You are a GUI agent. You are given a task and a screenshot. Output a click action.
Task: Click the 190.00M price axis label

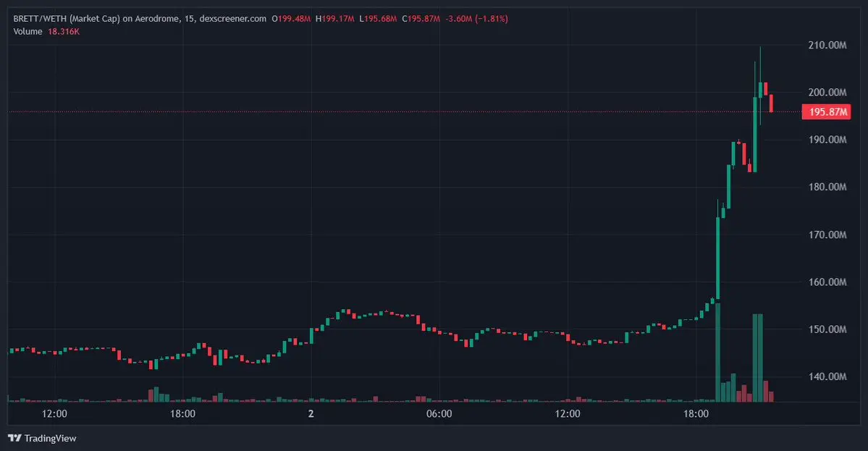click(827, 140)
